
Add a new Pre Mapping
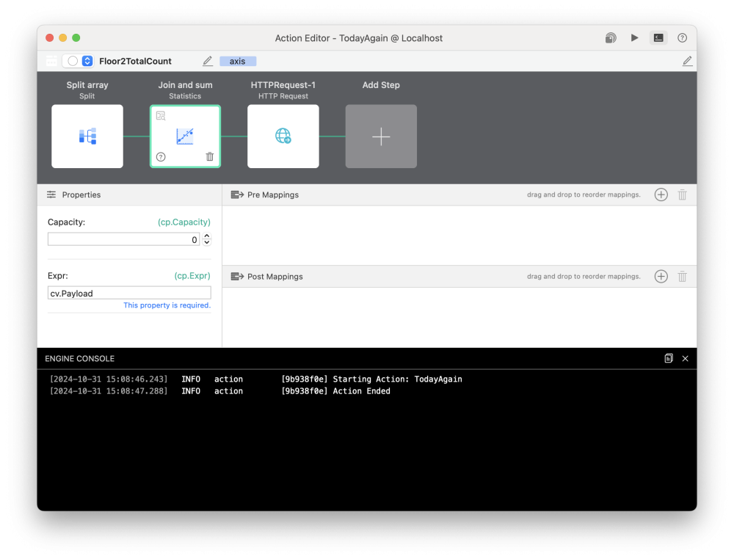[x=661, y=194]
